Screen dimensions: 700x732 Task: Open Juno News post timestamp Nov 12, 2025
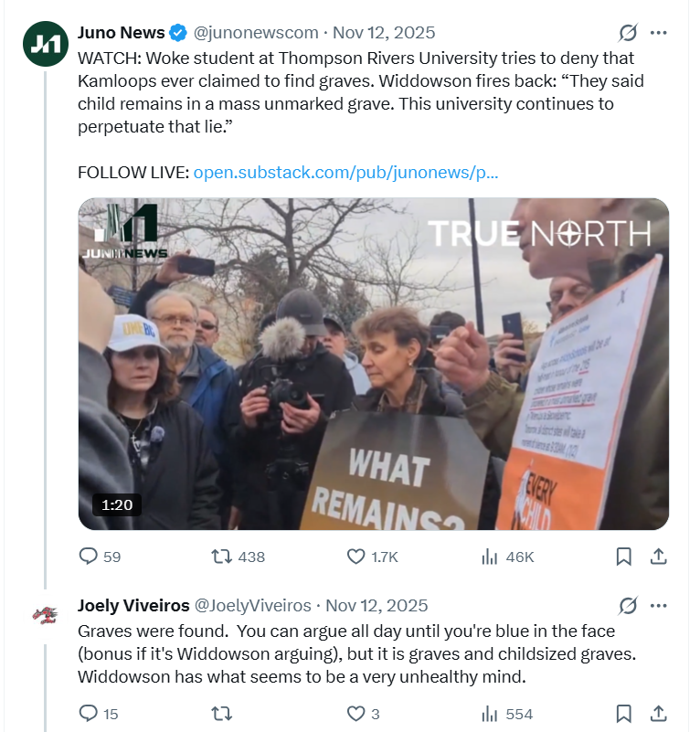point(384,34)
